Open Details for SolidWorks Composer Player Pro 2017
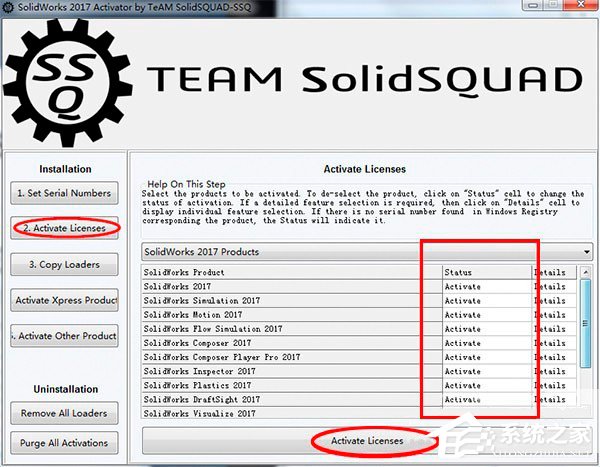 (x=554, y=357)
